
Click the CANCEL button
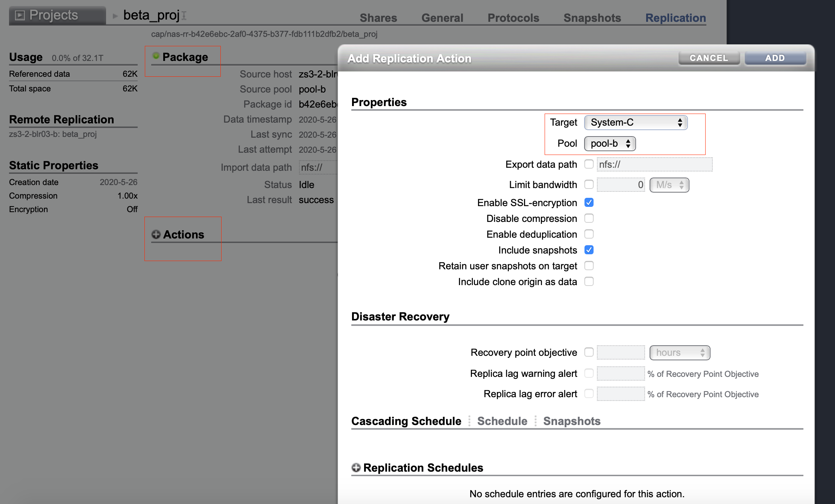click(709, 58)
